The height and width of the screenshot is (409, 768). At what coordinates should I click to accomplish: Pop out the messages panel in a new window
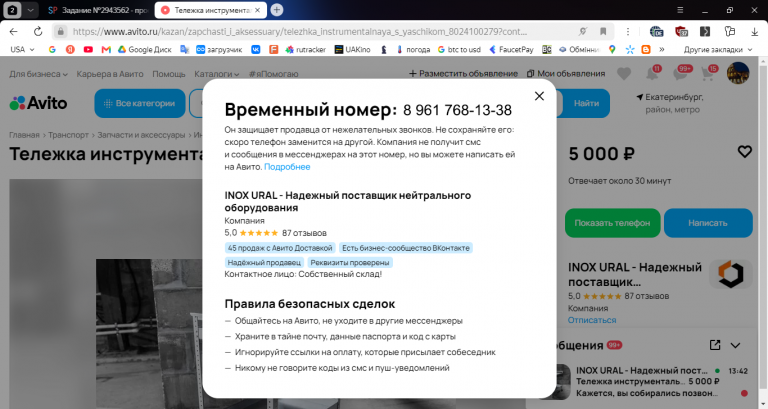(715, 345)
